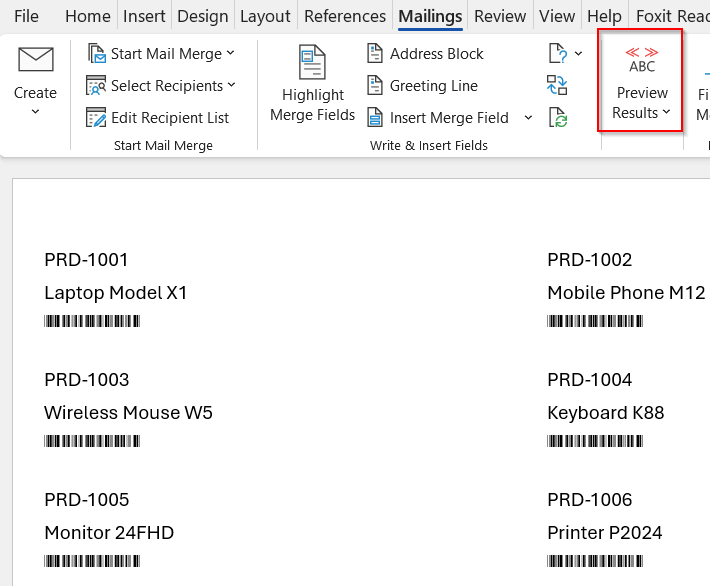The height and width of the screenshot is (586, 710).
Task: Click the Preview Results ABC icon
Action: 642,60
